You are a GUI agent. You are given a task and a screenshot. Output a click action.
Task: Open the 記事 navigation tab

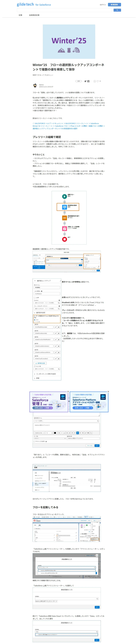21,15
